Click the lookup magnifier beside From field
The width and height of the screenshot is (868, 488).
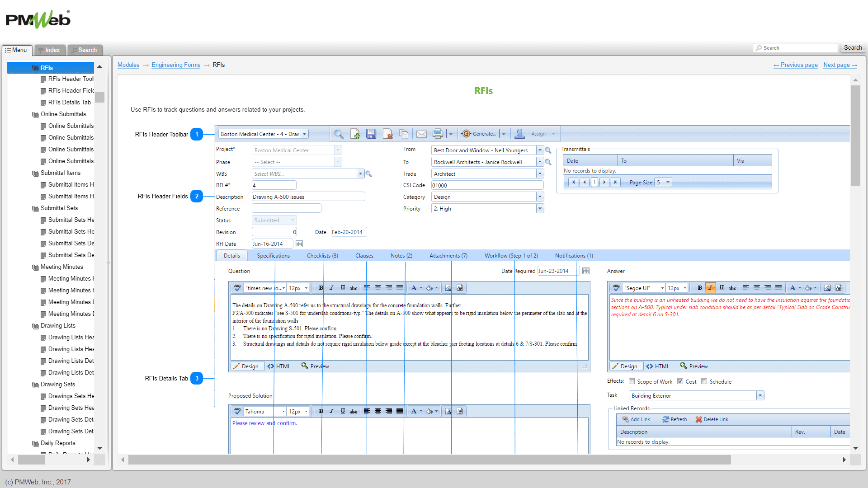(548, 150)
